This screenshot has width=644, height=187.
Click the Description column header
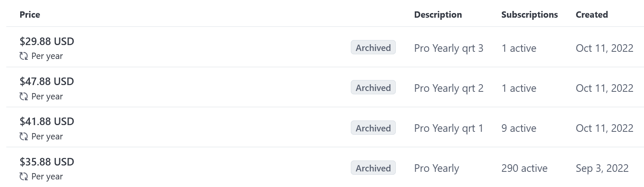tap(438, 14)
